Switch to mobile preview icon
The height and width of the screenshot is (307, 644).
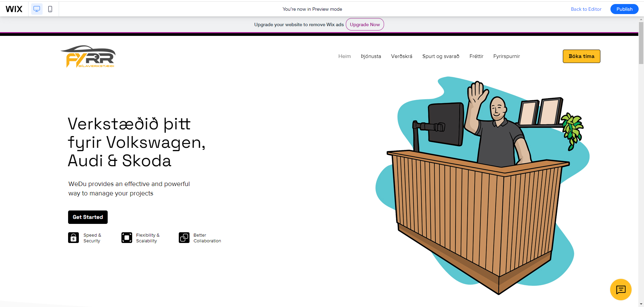coord(50,9)
